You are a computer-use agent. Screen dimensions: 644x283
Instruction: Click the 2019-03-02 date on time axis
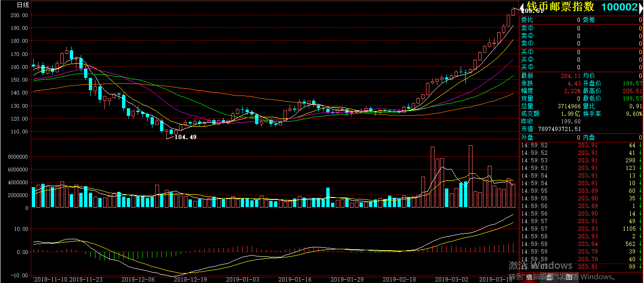click(452, 280)
